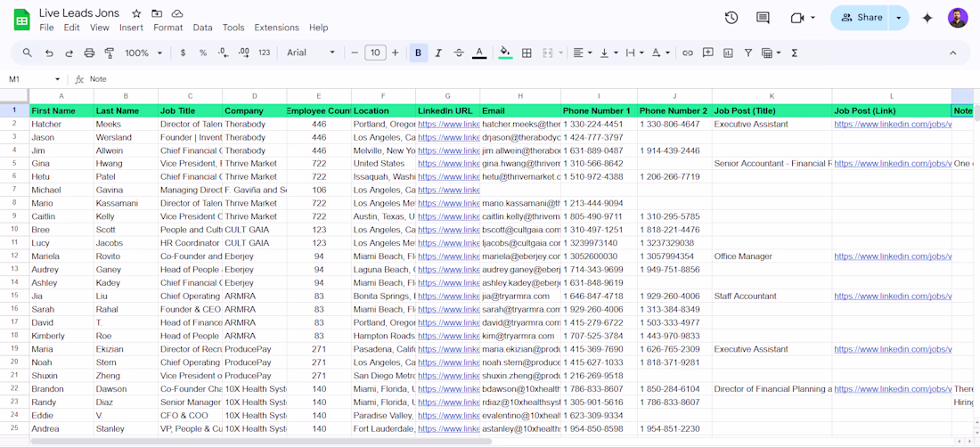This screenshot has height=447, width=980.
Task: Click the cell containing Kassamani
Action: coord(126,204)
